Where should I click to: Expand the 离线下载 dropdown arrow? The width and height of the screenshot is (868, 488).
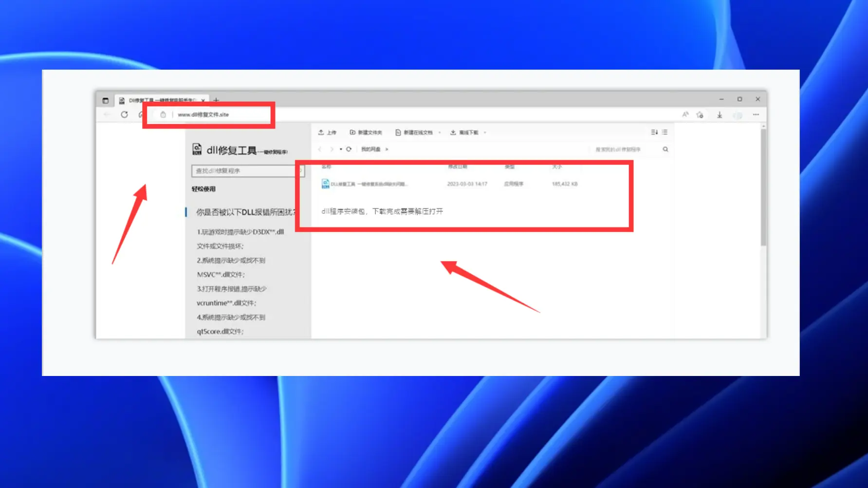pyautogui.click(x=485, y=132)
